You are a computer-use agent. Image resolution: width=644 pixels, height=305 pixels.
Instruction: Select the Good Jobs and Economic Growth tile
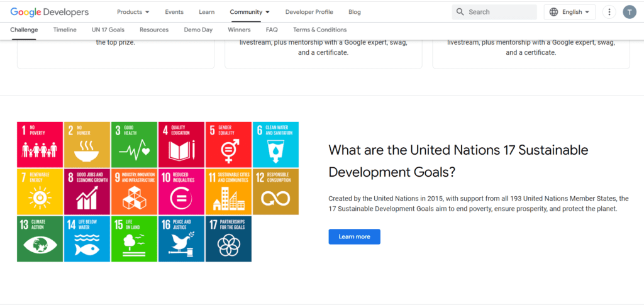(87, 192)
